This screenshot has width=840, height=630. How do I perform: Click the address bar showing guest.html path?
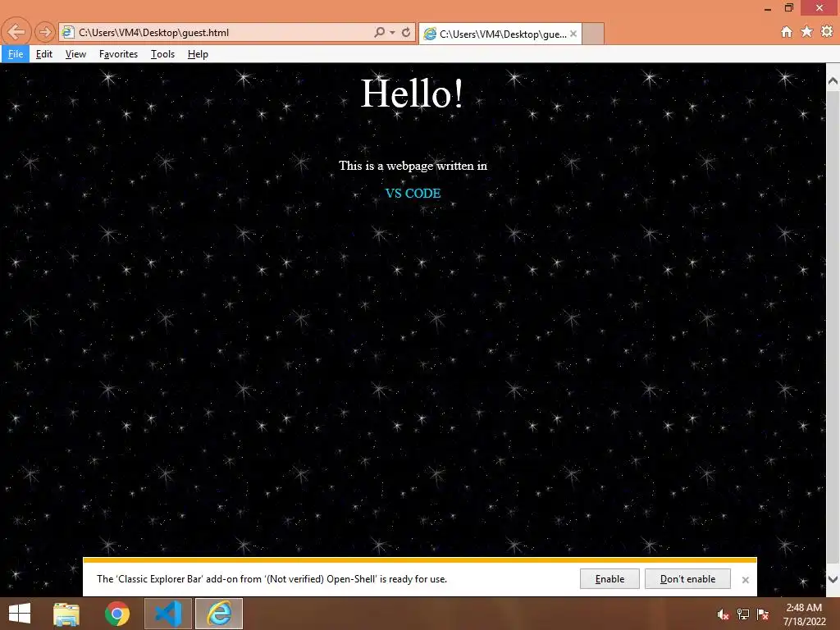tap(237, 33)
